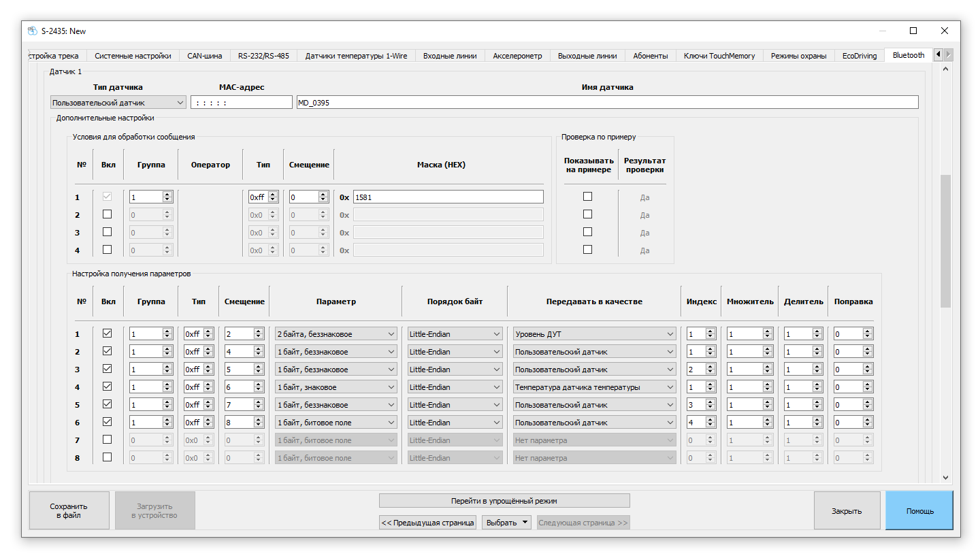Click Группа stepper in condition row 1
This screenshot has height=556, width=980.
pyautogui.click(x=151, y=197)
